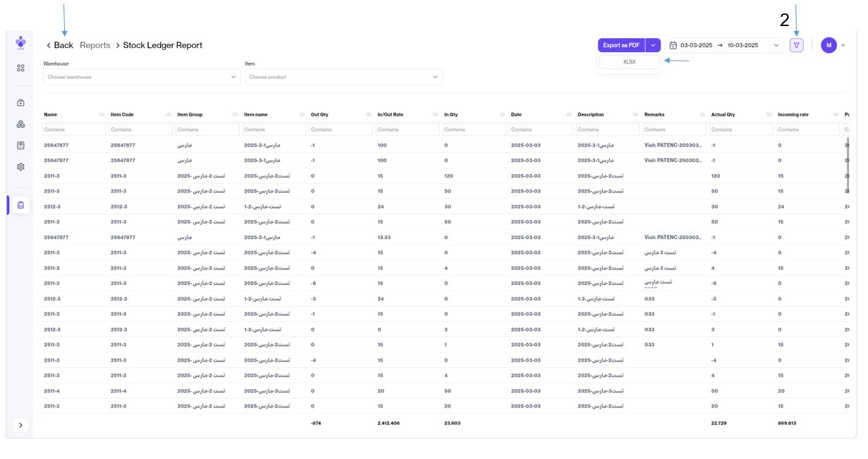Choose XLSX from the export menu
Screen dimensions: 868x459
(x=629, y=62)
